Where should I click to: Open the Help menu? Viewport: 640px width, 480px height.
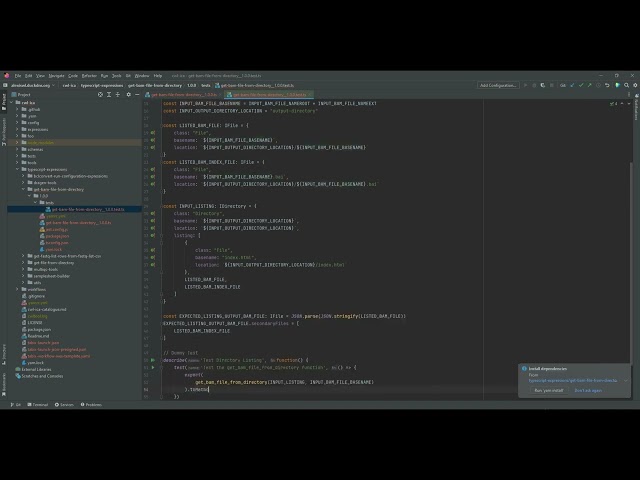tap(158, 76)
